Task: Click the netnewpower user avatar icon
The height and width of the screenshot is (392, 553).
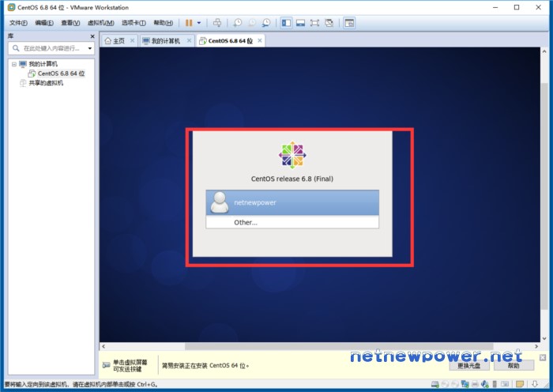Action: [x=220, y=202]
